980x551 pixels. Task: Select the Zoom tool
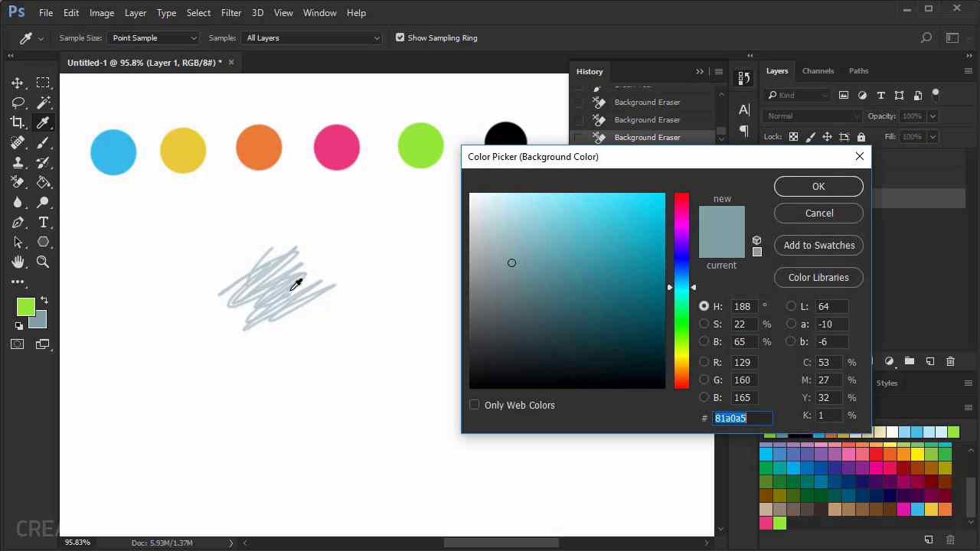[x=44, y=262]
